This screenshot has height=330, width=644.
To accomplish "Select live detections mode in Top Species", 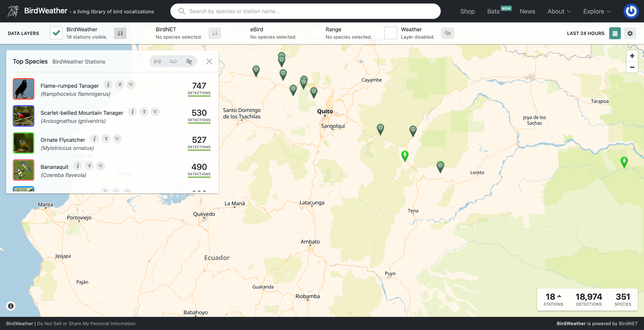I will 157,61.
